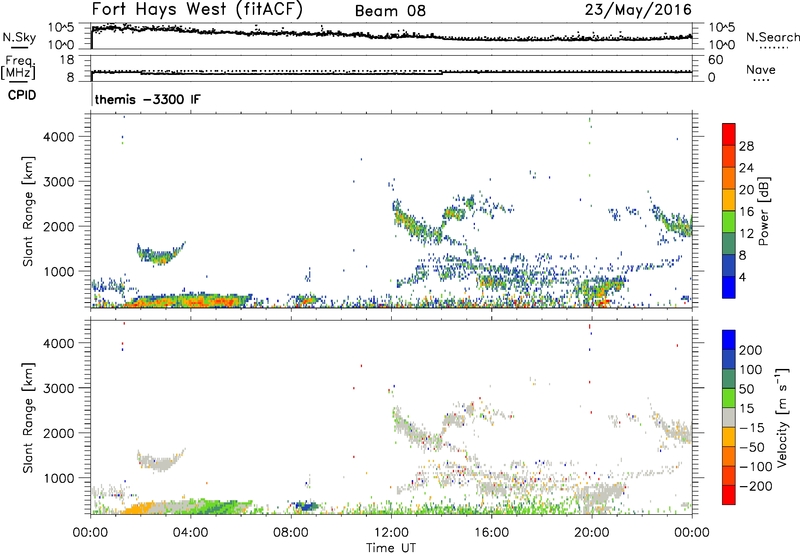Select the 'Beam 08' label
The image size is (800, 554).
click(x=390, y=11)
